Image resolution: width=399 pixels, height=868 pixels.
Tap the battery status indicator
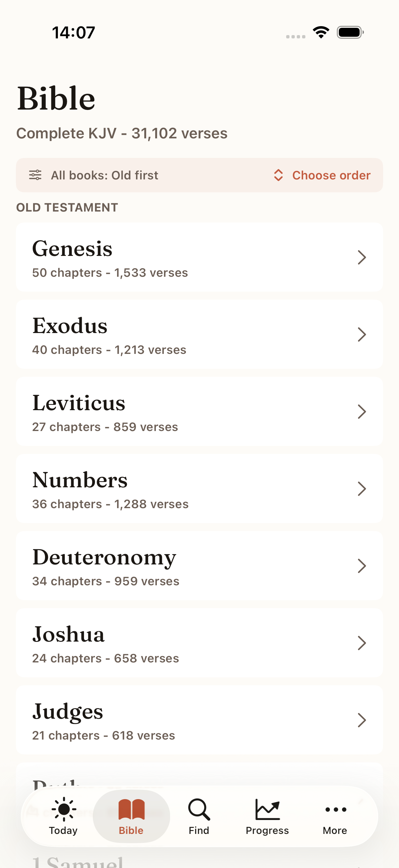[x=350, y=32]
